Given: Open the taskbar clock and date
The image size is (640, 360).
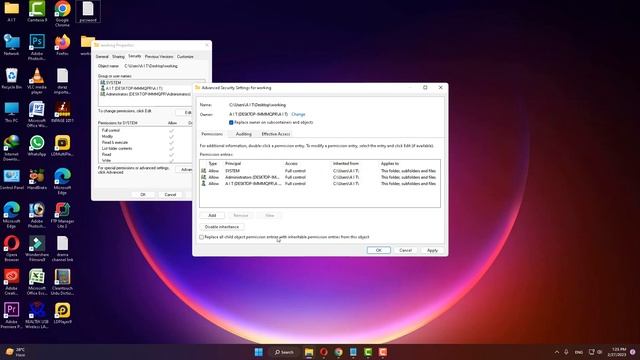Looking at the screenshot, I should pos(616,352).
